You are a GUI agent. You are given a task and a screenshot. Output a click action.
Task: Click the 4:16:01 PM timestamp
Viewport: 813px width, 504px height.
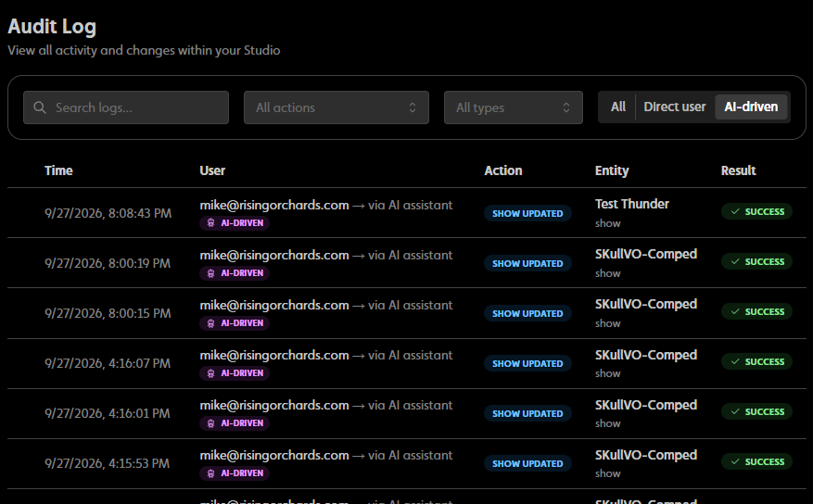pos(107,413)
